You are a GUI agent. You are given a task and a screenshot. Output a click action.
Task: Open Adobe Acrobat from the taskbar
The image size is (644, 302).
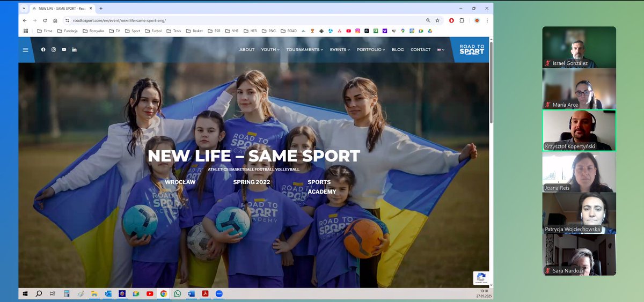(205, 293)
